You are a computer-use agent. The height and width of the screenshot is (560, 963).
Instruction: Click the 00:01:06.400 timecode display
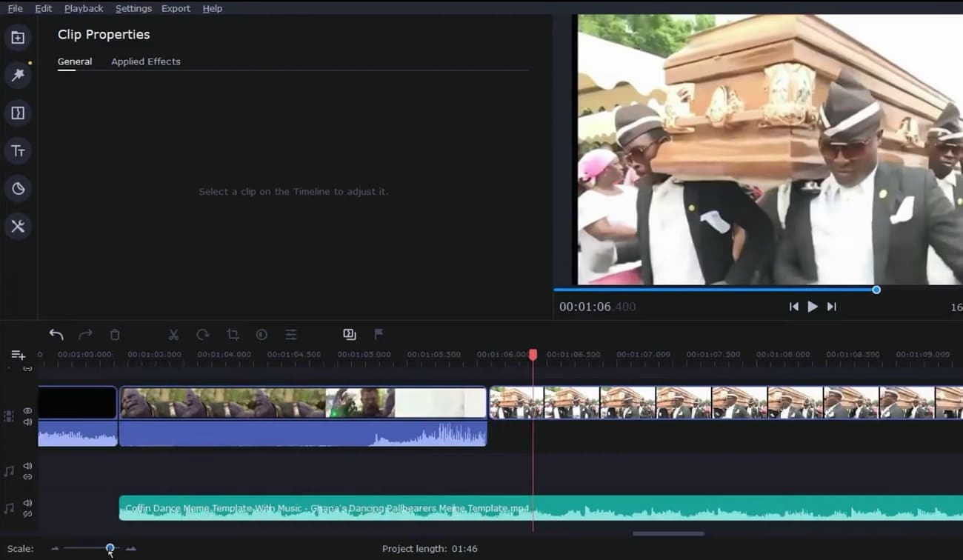(597, 307)
